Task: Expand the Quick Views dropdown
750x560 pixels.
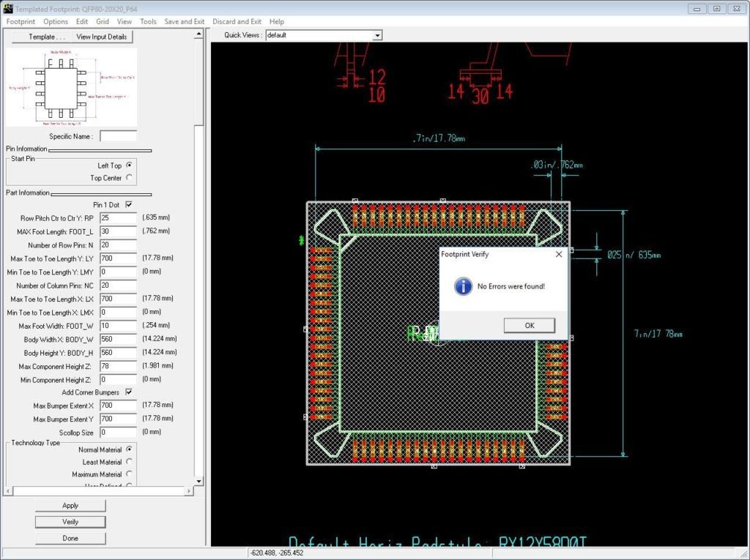Action: (377, 35)
